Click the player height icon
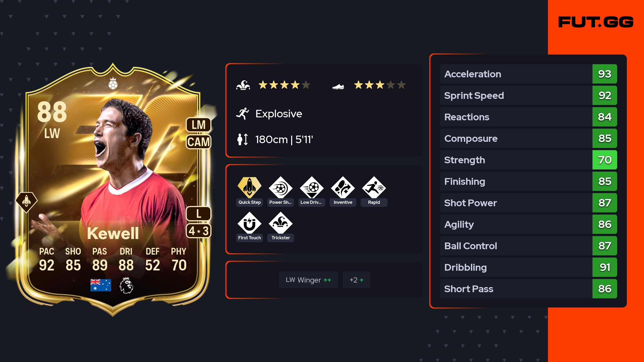The image size is (644, 362). point(243,139)
